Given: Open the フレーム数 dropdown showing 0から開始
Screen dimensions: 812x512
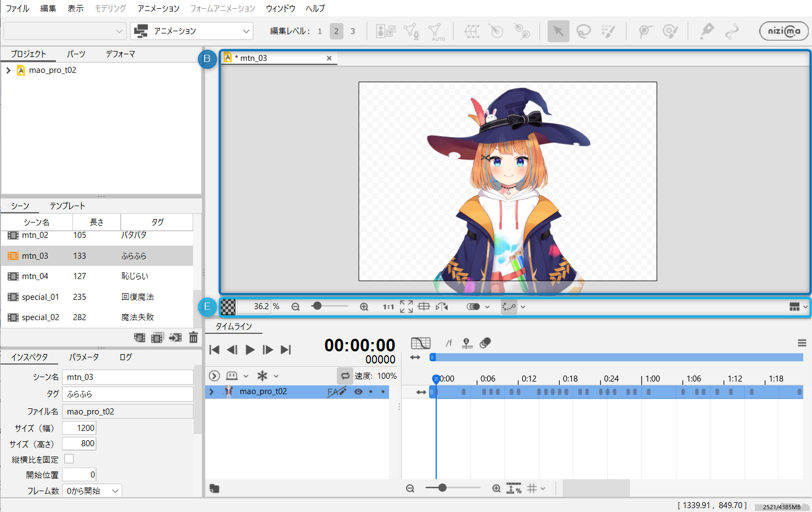Looking at the screenshot, I should pyautogui.click(x=92, y=491).
